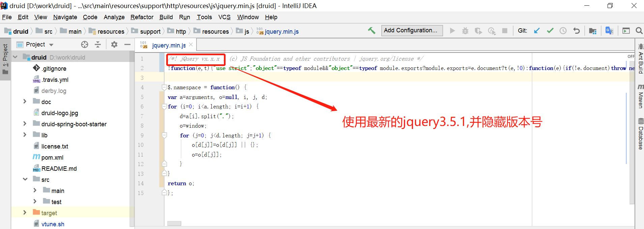Open Project panel settings gear
Screen dimensions: 644x229
[114, 44]
